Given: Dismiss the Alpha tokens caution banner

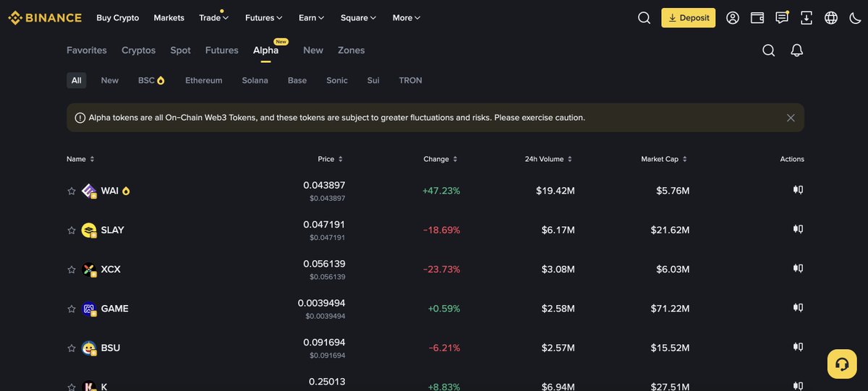Looking at the screenshot, I should 791,118.
